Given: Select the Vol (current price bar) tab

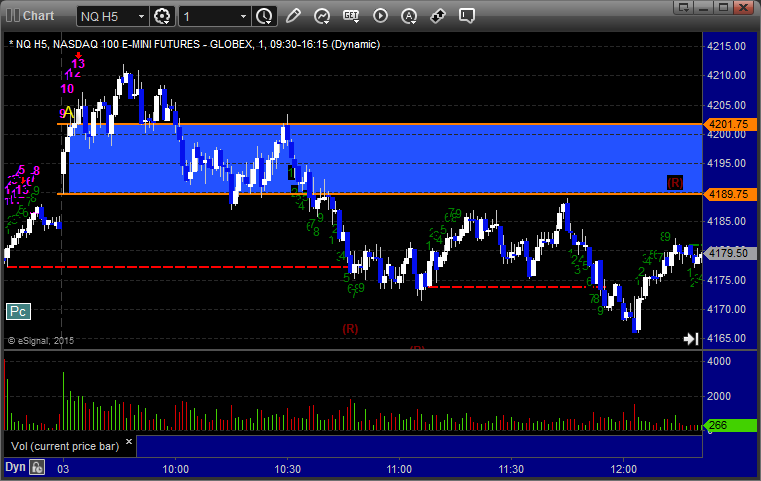Looking at the screenshot, I should coord(65,446).
